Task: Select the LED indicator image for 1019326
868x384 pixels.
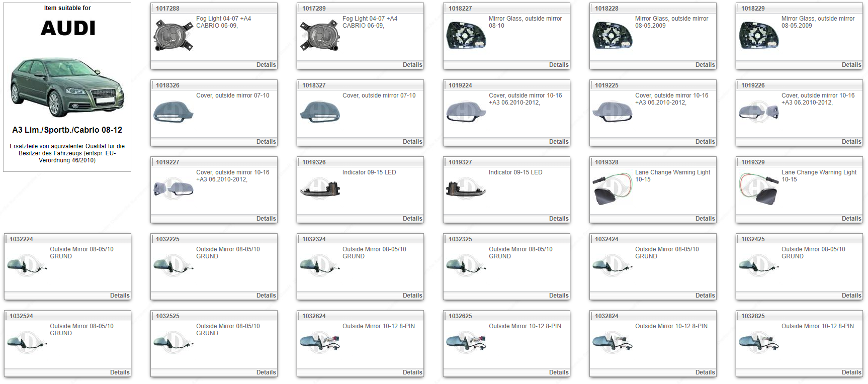Action: click(320, 189)
